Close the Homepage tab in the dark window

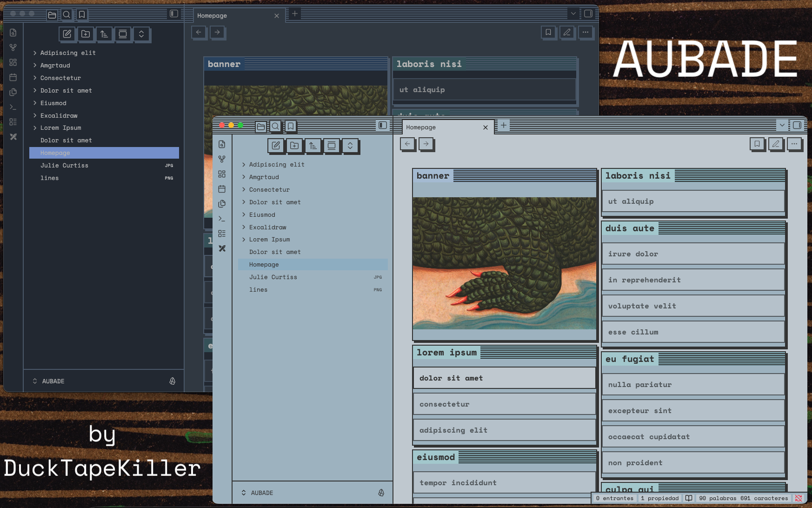pos(277,16)
